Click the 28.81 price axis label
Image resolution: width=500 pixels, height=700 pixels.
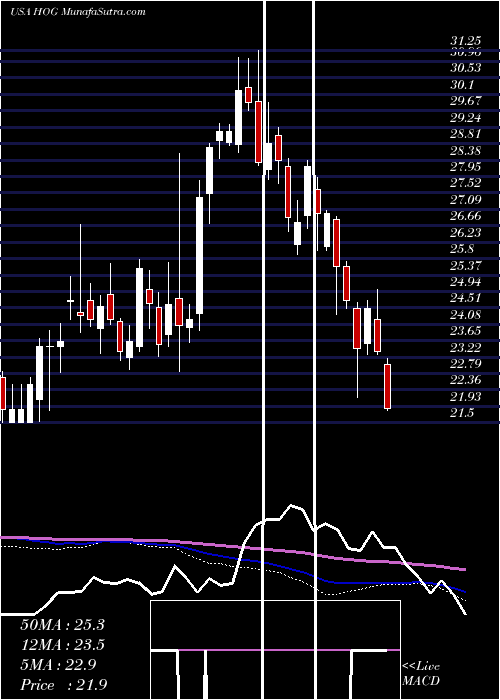click(x=466, y=134)
